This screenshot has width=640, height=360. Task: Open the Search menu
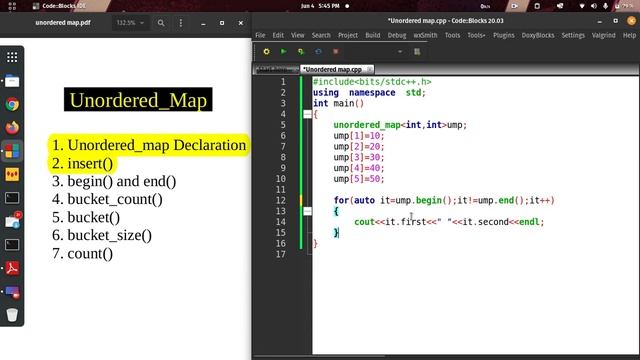[x=321, y=35]
